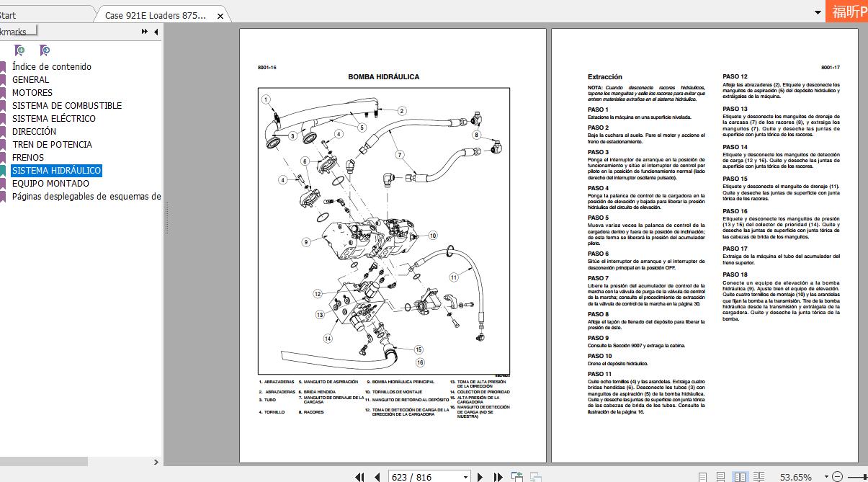Click the add new bookmark icon

point(19,50)
